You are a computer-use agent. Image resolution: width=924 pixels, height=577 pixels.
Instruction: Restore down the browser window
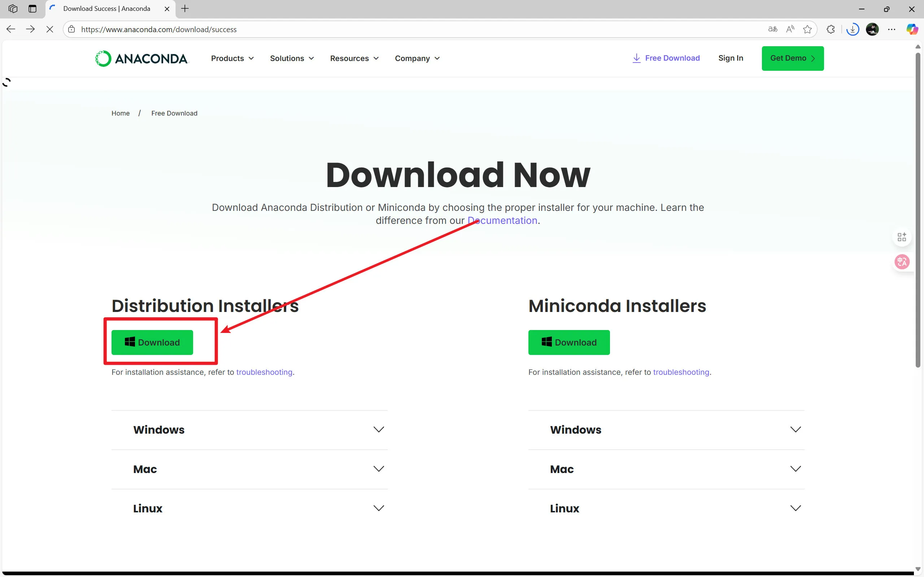[x=886, y=9]
